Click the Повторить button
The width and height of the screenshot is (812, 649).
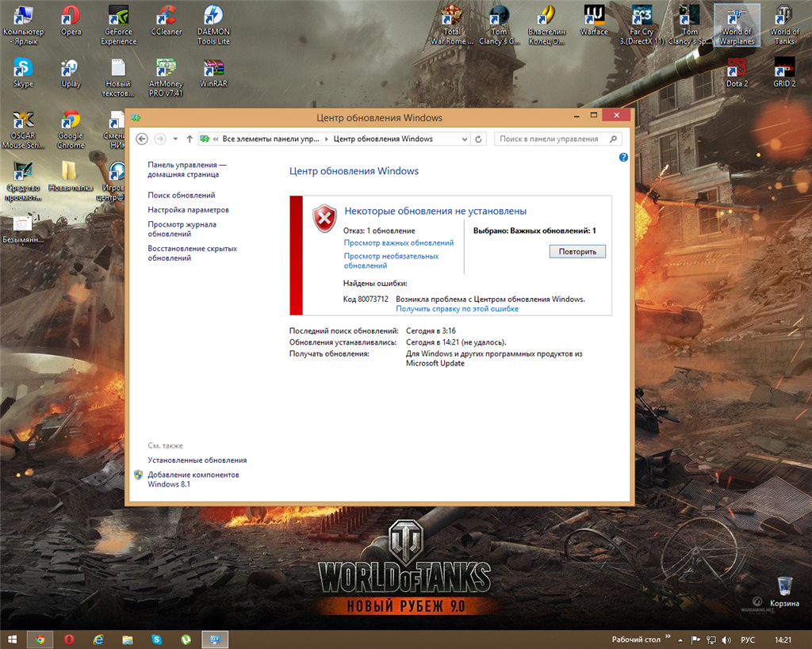click(x=577, y=251)
